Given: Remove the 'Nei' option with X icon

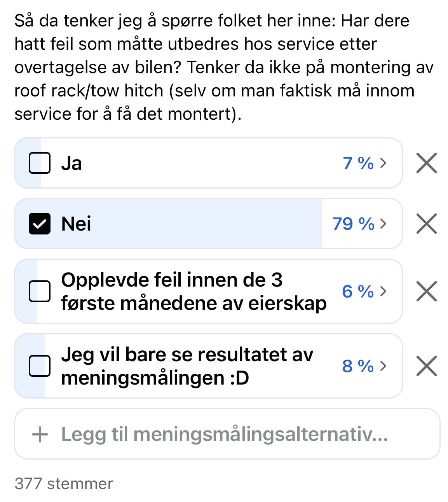Looking at the screenshot, I should 426,224.
